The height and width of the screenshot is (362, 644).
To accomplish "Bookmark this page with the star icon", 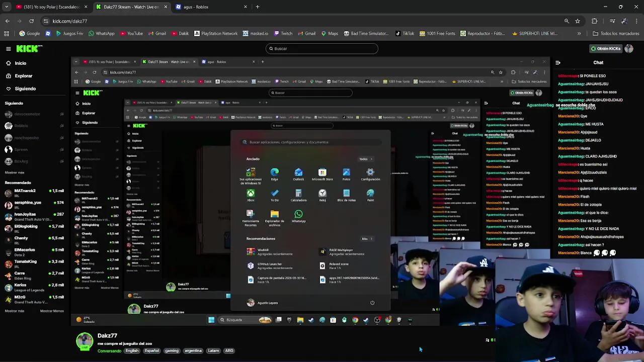I will click(578, 21).
